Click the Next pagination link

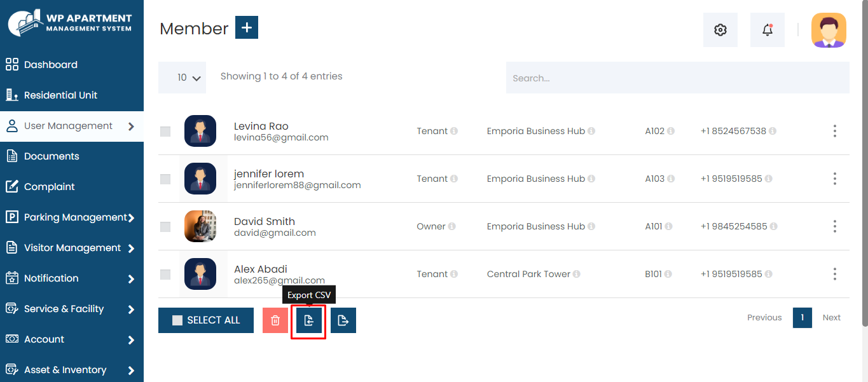click(831, 317)
